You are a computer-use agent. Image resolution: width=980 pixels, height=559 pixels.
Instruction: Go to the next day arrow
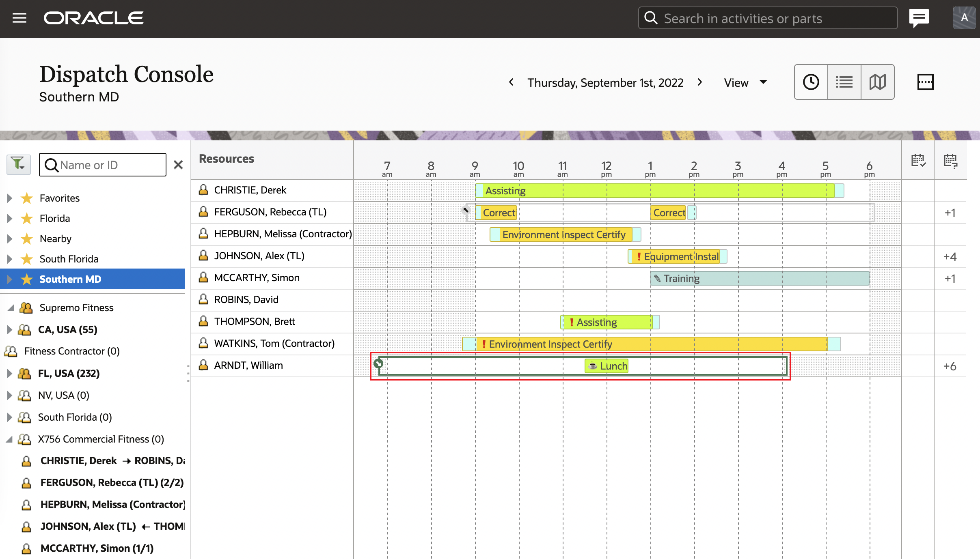pos(699,82)
